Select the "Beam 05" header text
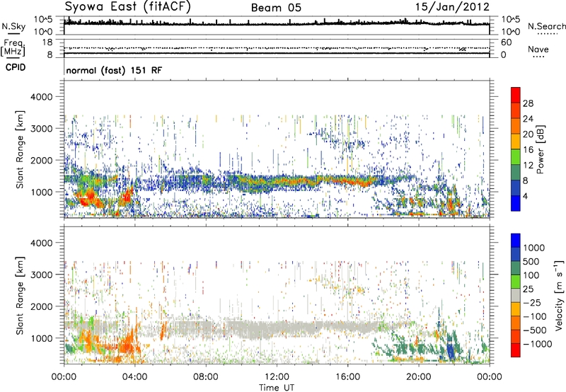 tap(276, 8)
